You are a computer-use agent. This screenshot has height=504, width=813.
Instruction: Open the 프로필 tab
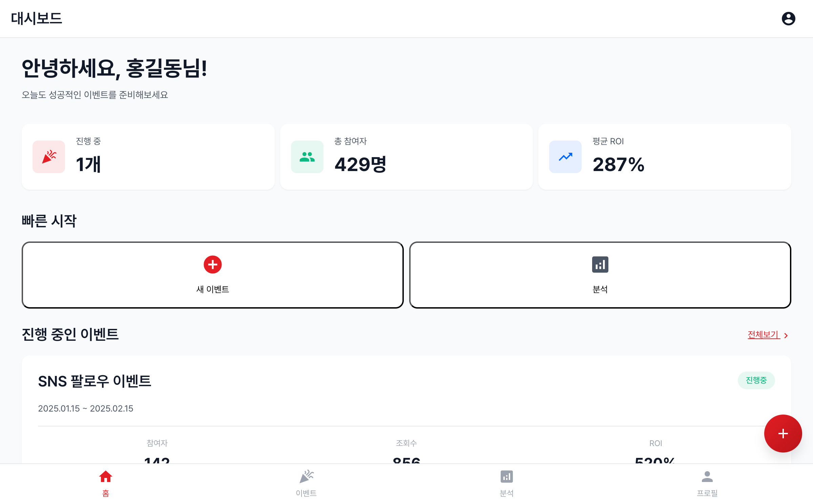[x=707, y=482]
